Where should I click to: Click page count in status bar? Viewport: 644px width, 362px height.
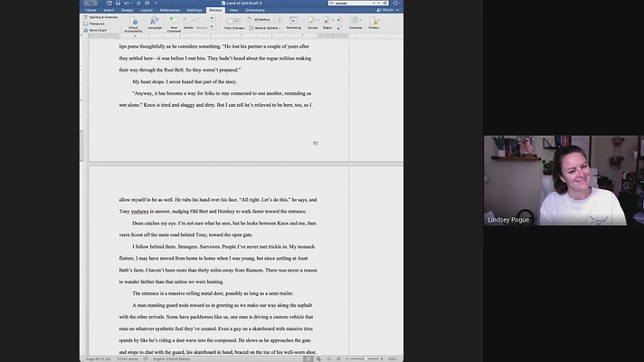coord(99,358)
